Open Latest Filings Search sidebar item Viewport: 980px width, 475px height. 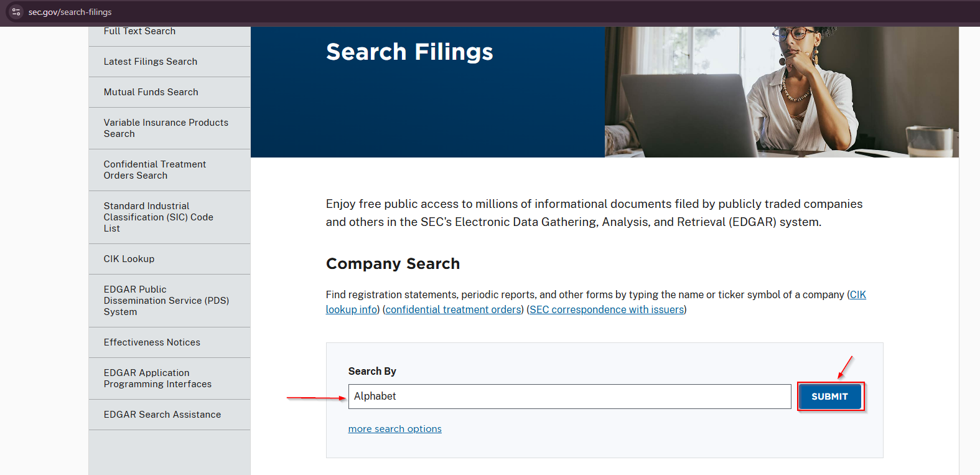tap(151, 62)
